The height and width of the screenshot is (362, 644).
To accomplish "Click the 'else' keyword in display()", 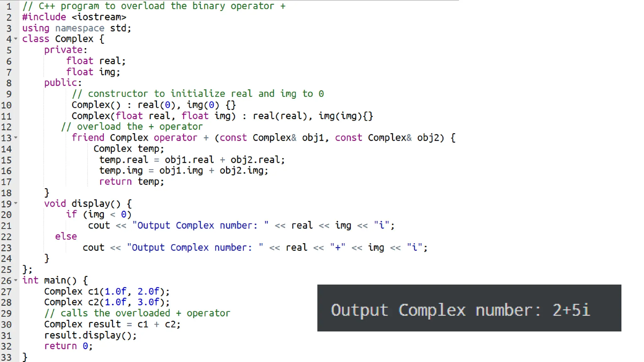I will [x=66, y=236].
